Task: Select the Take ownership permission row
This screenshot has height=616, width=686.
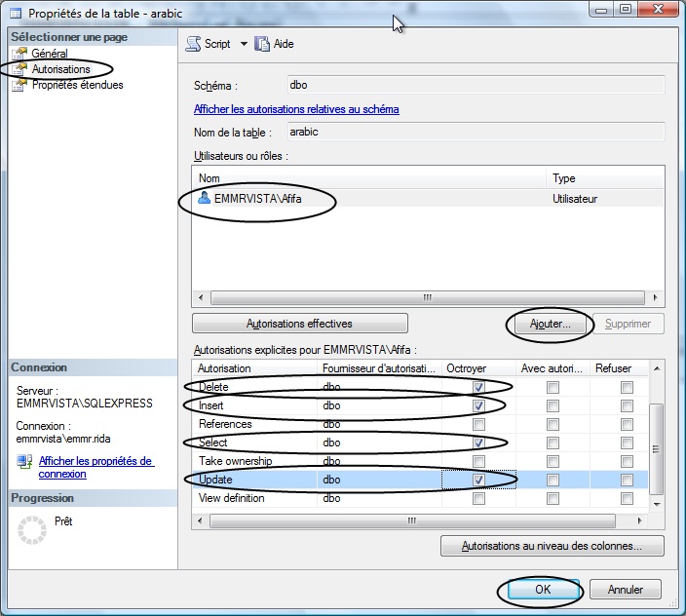Action: (x=420, y=461)
